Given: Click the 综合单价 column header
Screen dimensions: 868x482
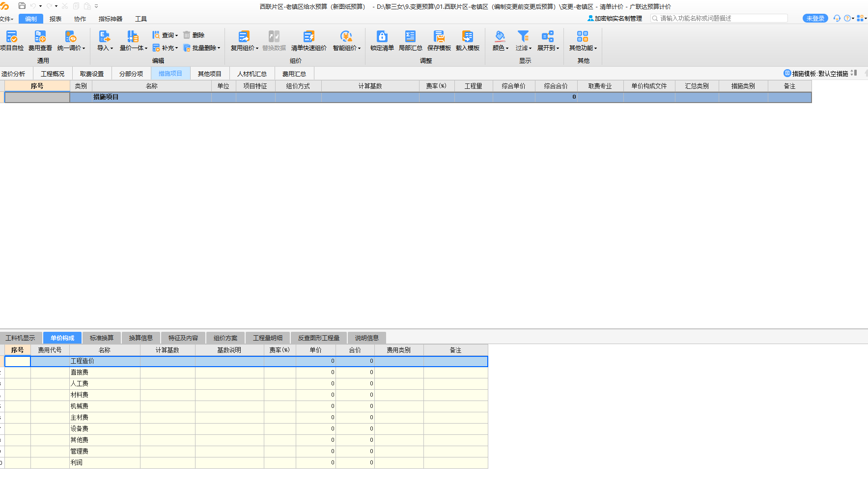Looking at the screenshot, I should (514, 86).
